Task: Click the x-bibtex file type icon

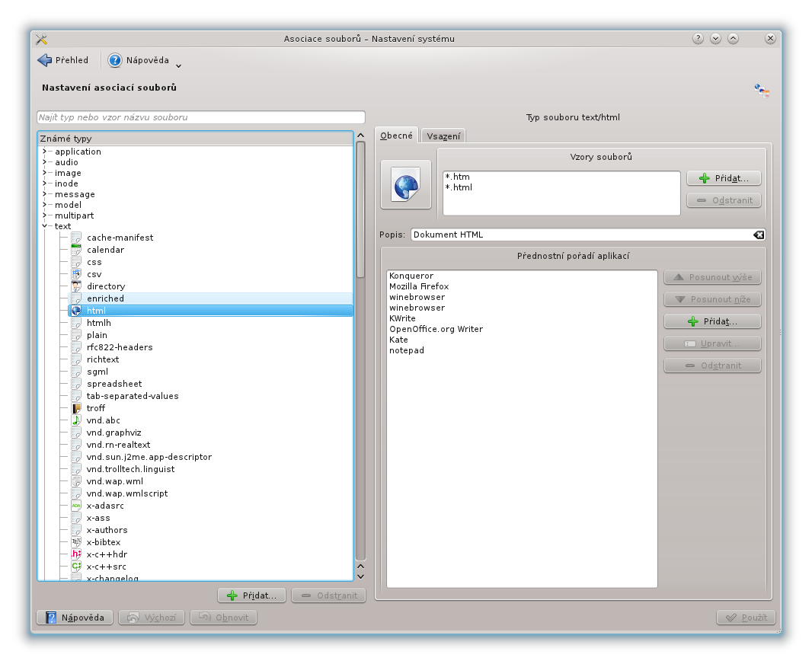Action: click(x=76, y=542)
